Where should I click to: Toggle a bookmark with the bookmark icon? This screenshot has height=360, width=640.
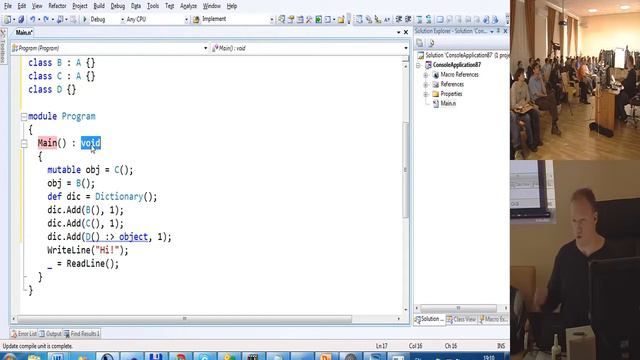click(440, 19)
